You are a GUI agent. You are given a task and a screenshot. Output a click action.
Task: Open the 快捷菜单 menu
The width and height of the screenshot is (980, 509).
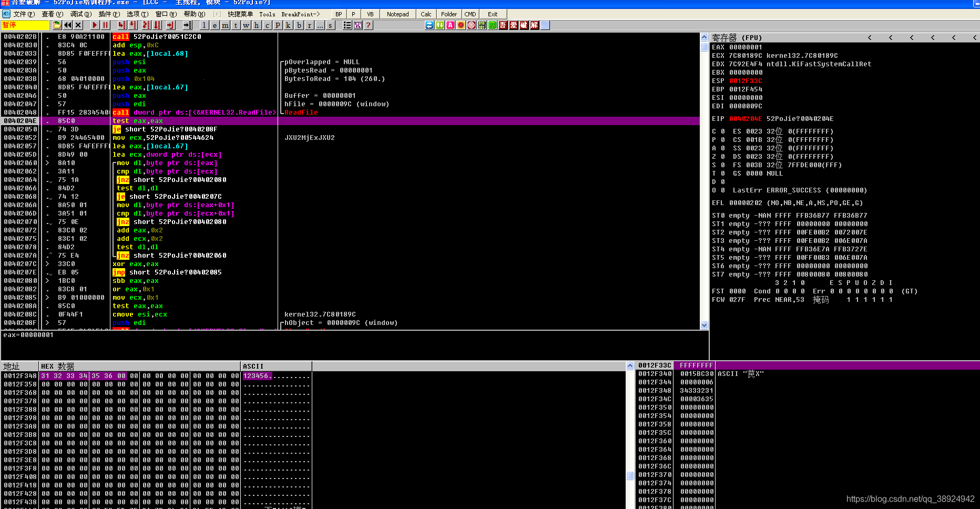click(x=240, y=14)
